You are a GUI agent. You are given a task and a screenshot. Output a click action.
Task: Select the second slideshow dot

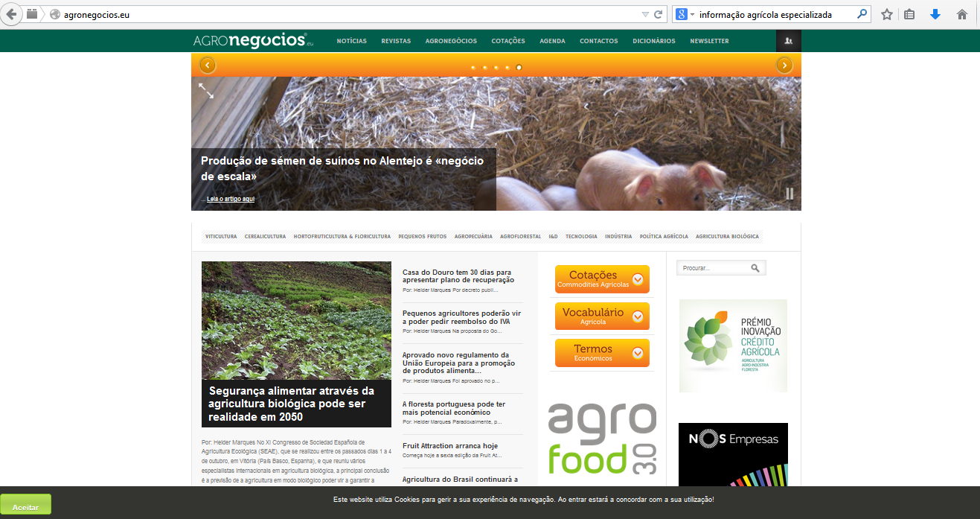coord(484,68)
